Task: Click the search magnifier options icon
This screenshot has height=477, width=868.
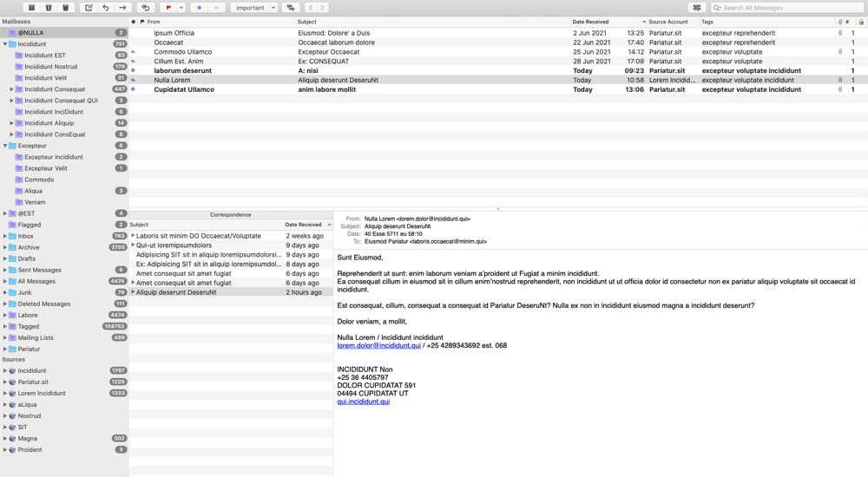Action: pyautogui.click(x=718, y=8)
